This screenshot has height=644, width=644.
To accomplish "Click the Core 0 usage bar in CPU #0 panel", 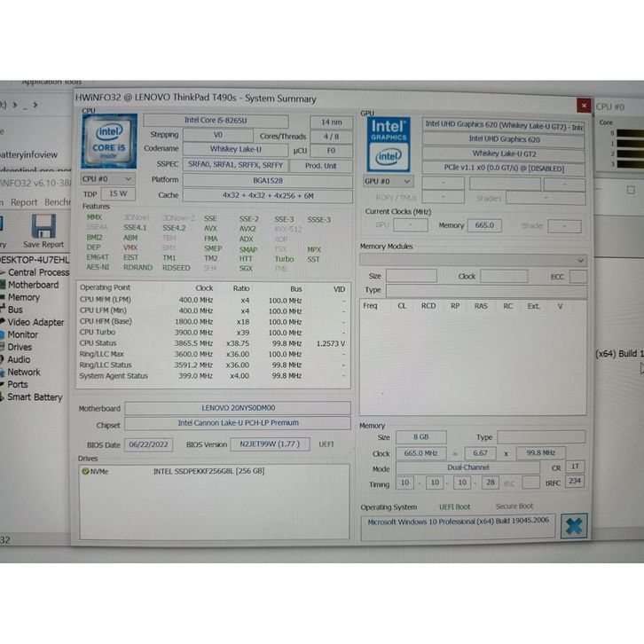I will coord(630,133).
